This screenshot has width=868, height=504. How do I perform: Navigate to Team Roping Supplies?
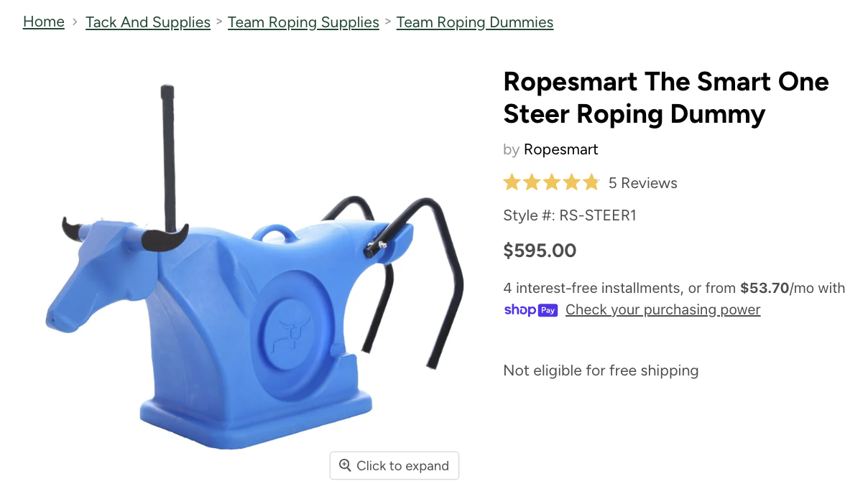click(x=303, y=22)
